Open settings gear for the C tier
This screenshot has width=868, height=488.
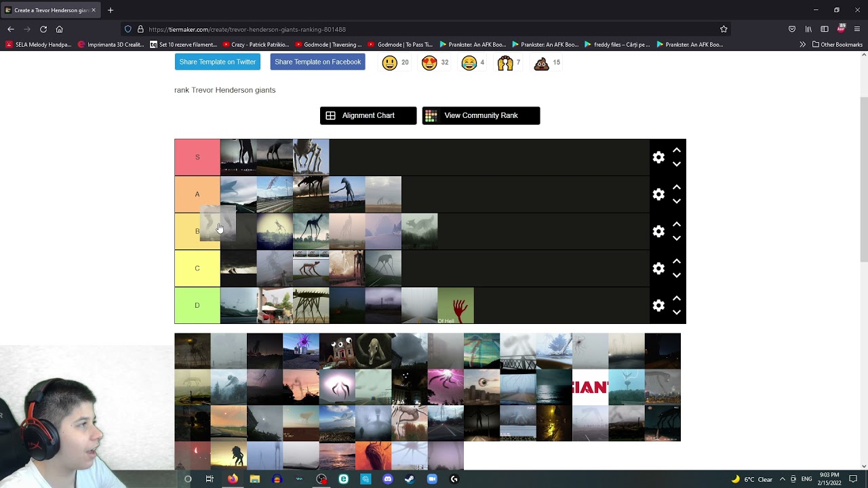pyautogui.click(x=658, y=268)
